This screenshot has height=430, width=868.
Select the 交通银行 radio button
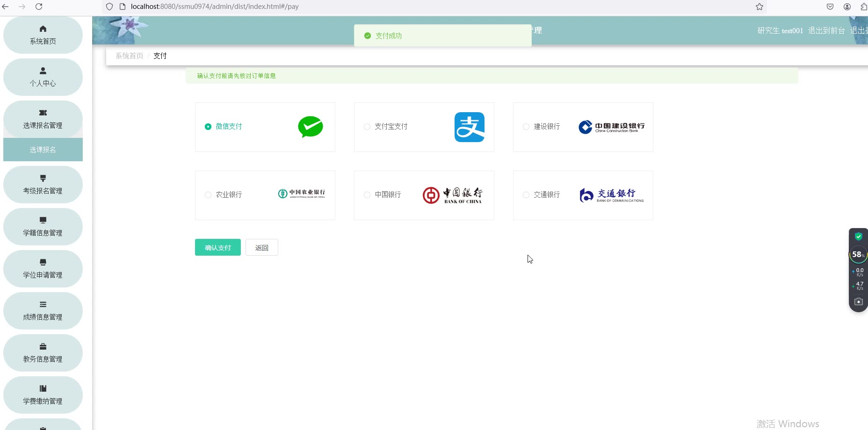click(526, 195)
